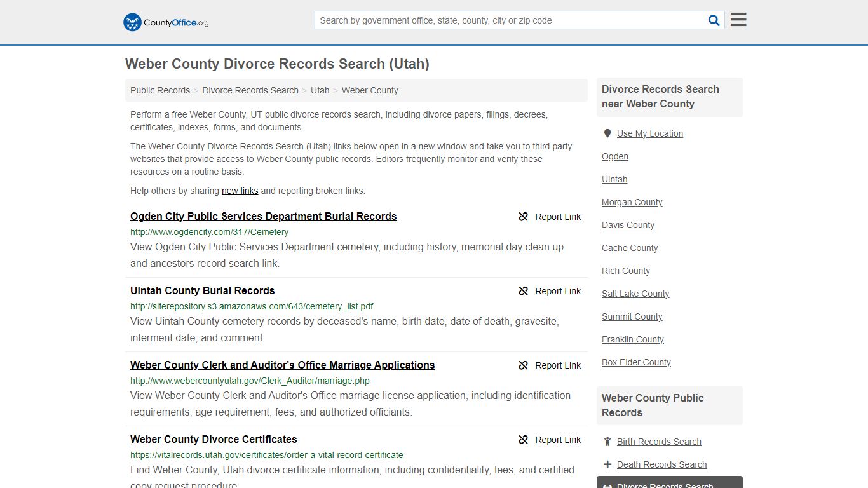Report the Marriage Applications link
The width and height of the screenshot is (868, 488).
(x=550, y=365)
